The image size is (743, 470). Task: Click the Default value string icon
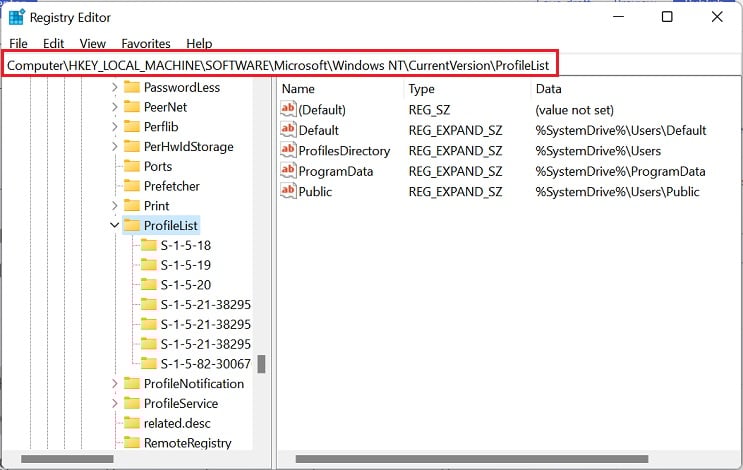click(288, 129)
